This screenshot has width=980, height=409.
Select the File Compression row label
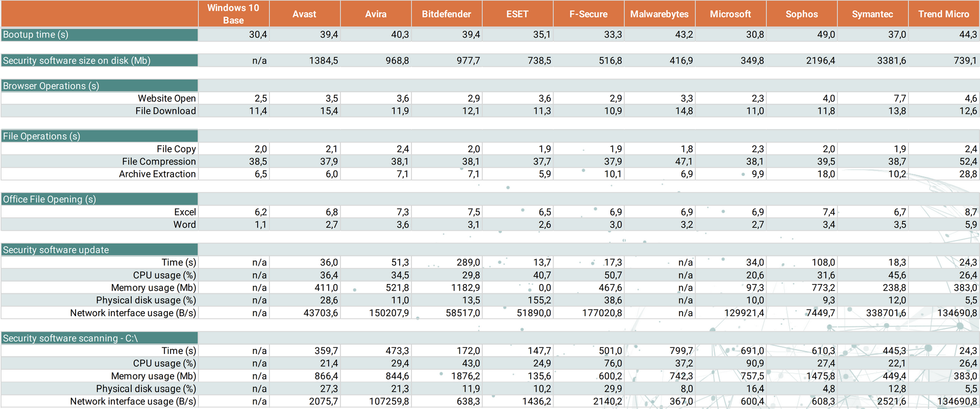(x=159, y=161)
